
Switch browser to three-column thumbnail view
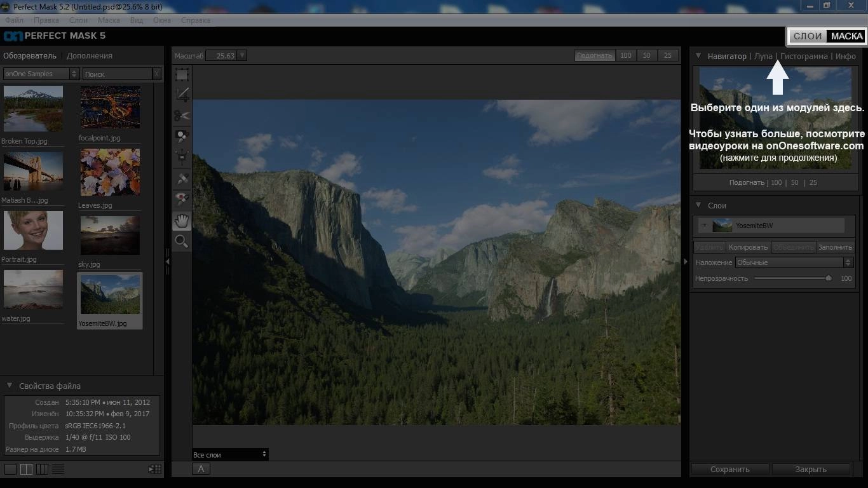click(42, 470)
